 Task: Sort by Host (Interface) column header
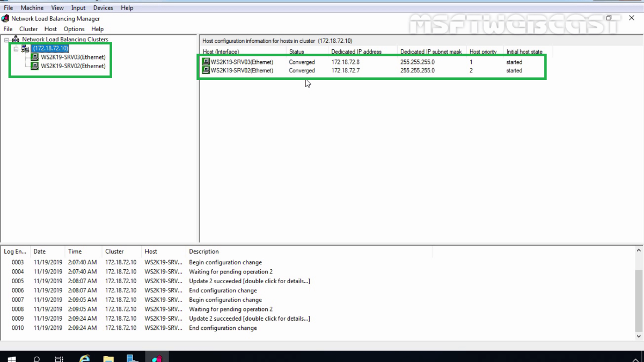(x=243, y=52)
